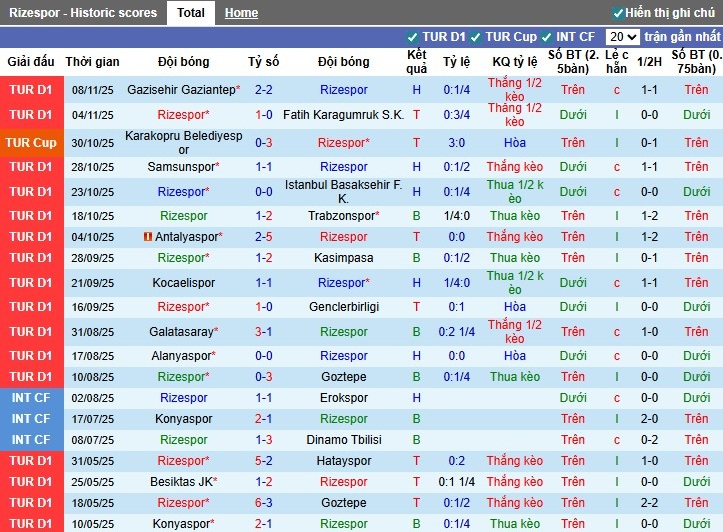Viewport: 723px width, 532px height.
Task: Click the Tỷ số column header
Action: tap(264, 61)
